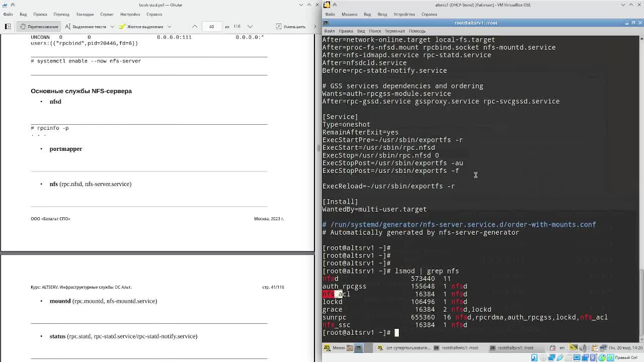The width and height of the screenshot is (644, 362).
Task: Open VirtualBox Справка menu
Action: pos(429,14)
